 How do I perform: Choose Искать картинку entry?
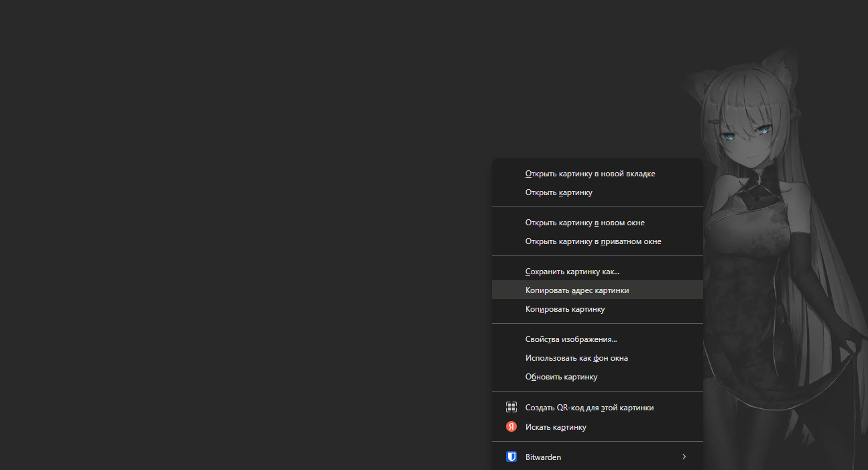[597, 426]
